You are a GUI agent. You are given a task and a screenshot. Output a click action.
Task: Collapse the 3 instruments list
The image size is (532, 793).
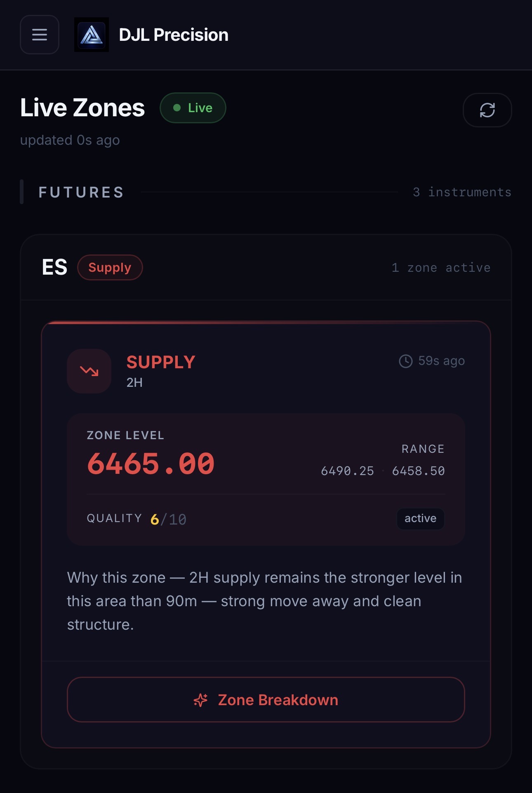[462, 192]
